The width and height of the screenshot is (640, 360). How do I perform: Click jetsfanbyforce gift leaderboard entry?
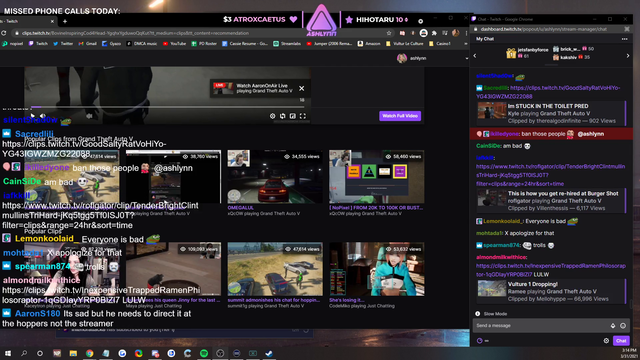[x=527, y=53]
